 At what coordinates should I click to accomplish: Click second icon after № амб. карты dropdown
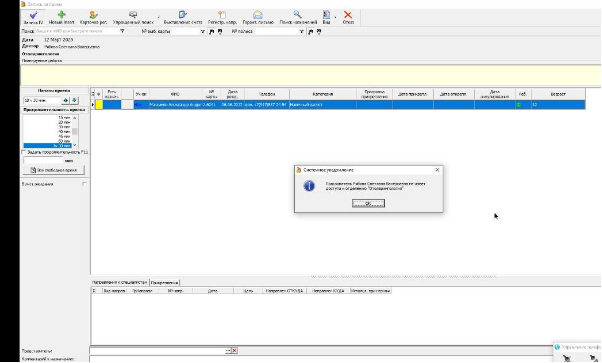coord(220,31)
